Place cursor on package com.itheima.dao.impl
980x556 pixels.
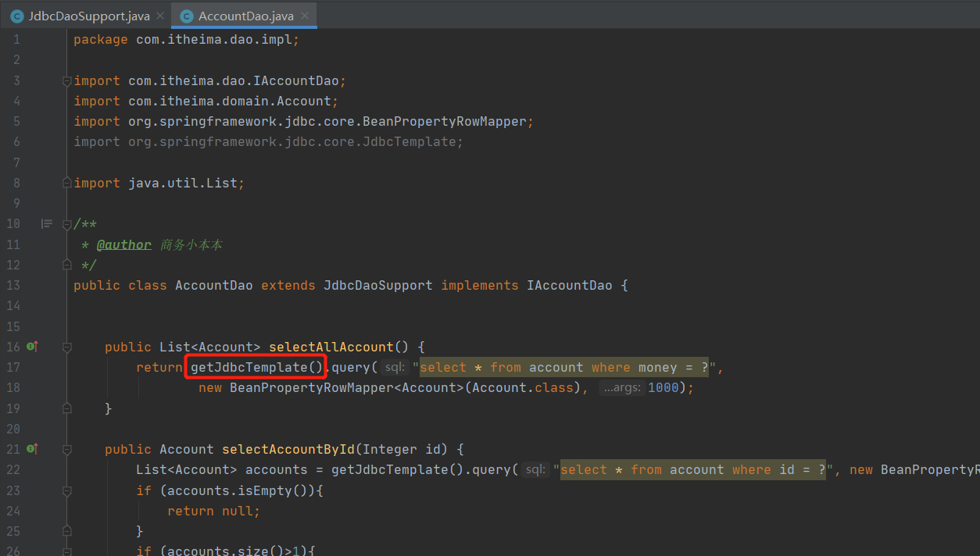[x=186, y=39]
